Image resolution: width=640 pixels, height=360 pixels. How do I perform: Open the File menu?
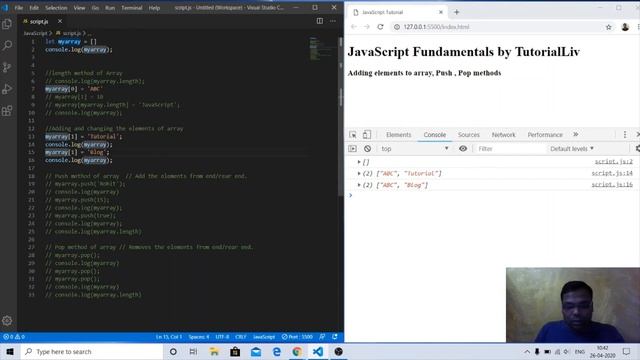(19, 8)
